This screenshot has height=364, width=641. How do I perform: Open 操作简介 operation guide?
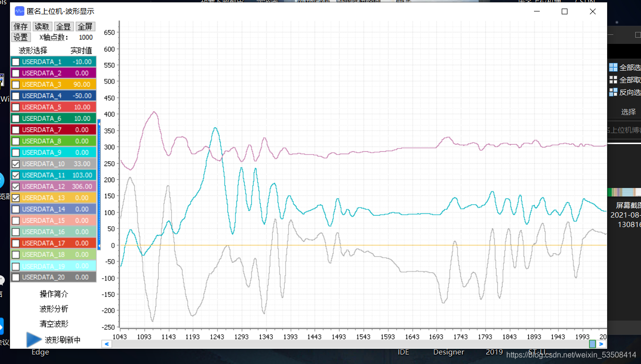[x=53, y=294]
